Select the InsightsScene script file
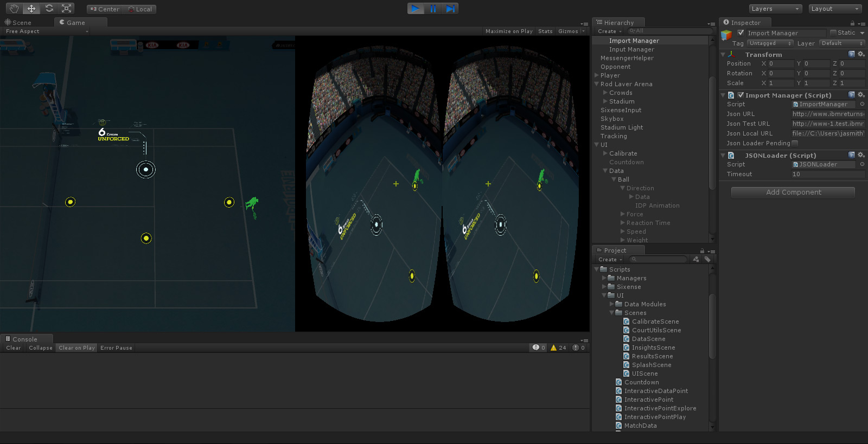The image size is (868, 444). 653,348
